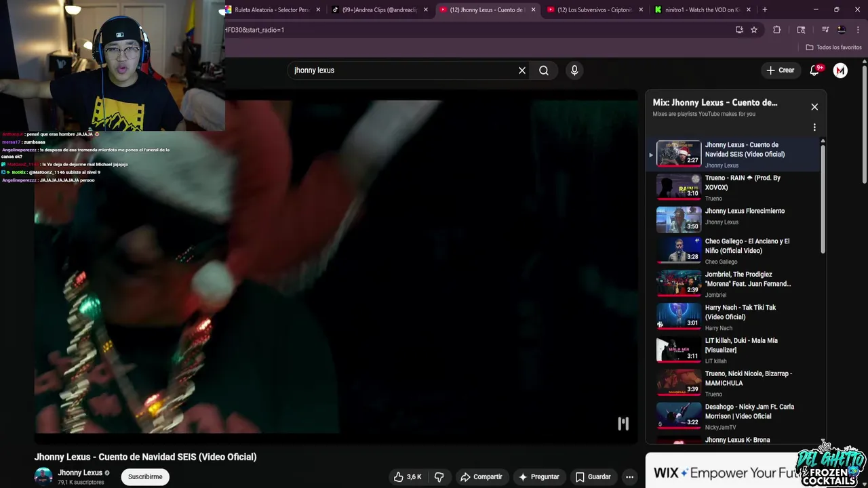
Task: Click the Preguntar button
Action: coord(538,477)
